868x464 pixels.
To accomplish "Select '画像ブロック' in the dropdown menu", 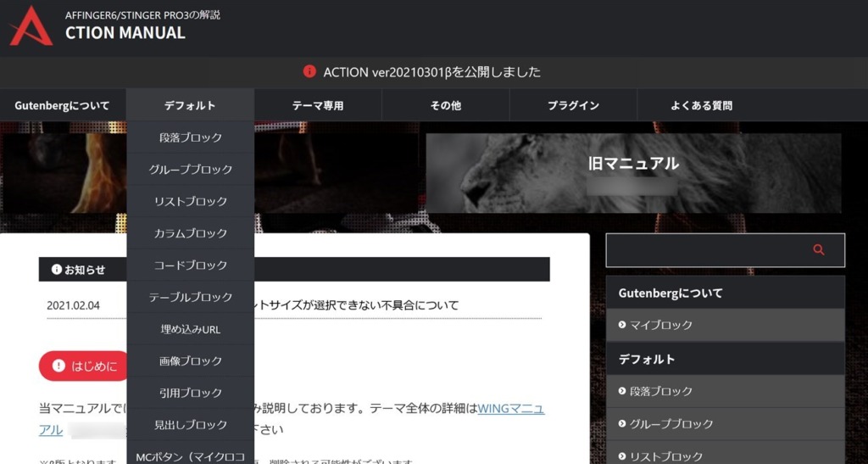I will click(191, 361).
